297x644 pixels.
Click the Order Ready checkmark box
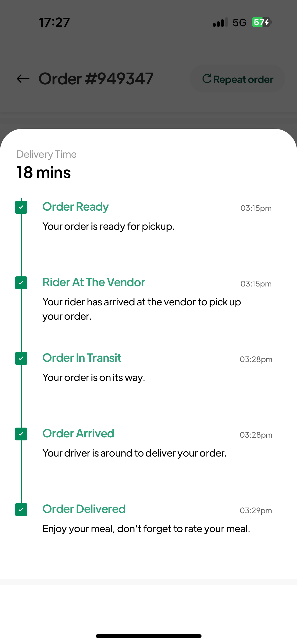[21, 207]
